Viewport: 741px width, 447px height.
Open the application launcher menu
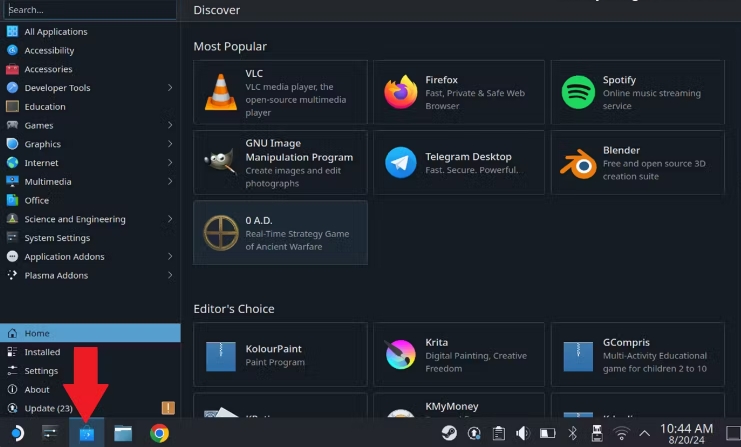17,433
